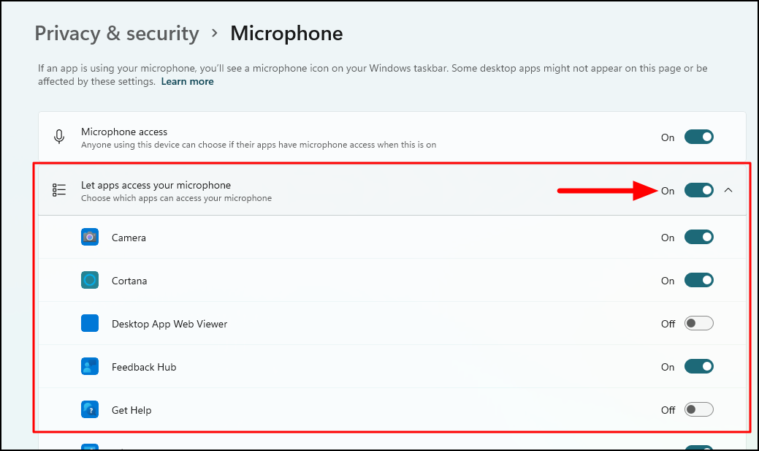Go back to Privacy & security breadcrumb

click(x=117, y=33)
